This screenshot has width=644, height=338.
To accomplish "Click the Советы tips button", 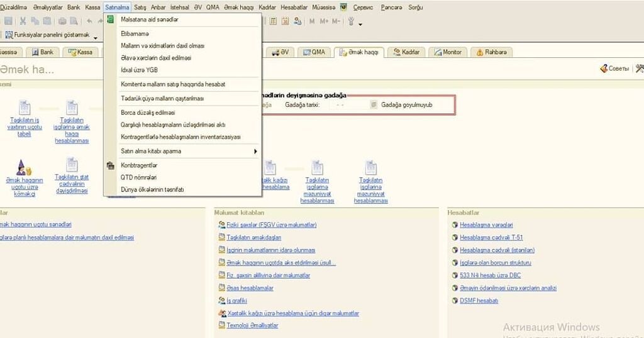I will pos(614,69).
